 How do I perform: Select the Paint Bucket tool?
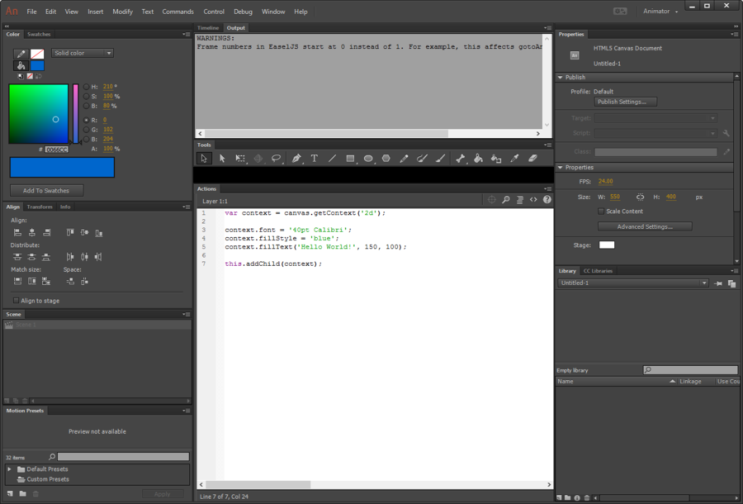point(478,158)
